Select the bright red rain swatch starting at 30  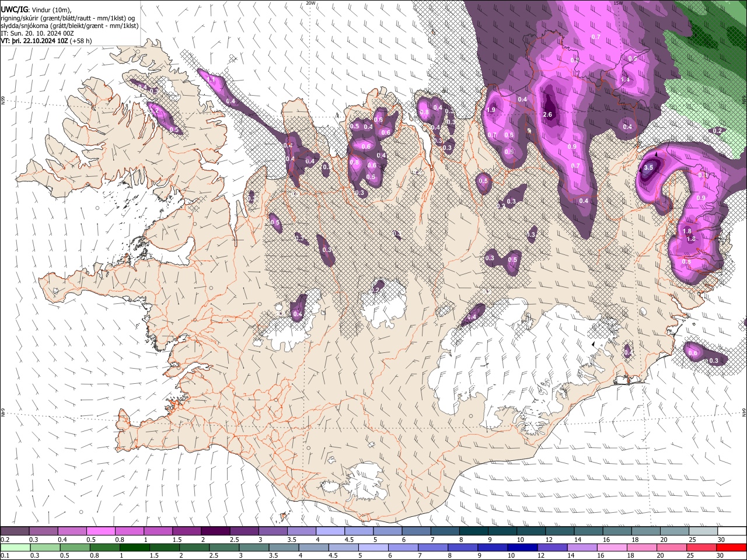[731, 547]
